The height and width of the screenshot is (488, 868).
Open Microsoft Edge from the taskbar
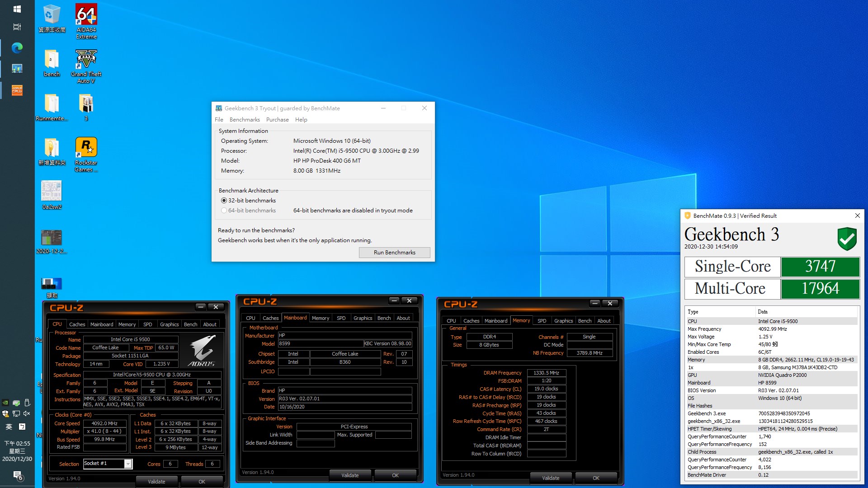coord(17,47)
